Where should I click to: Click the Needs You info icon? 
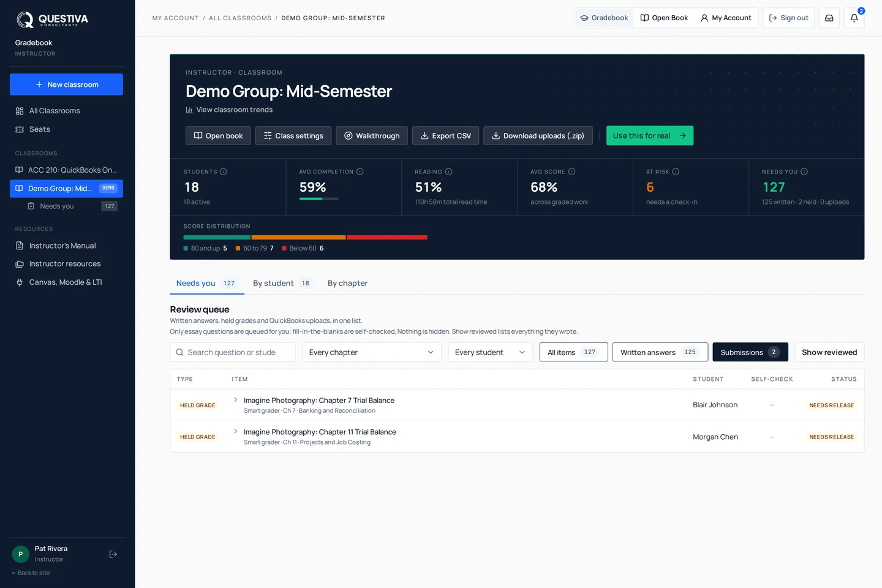click(804, 171)
